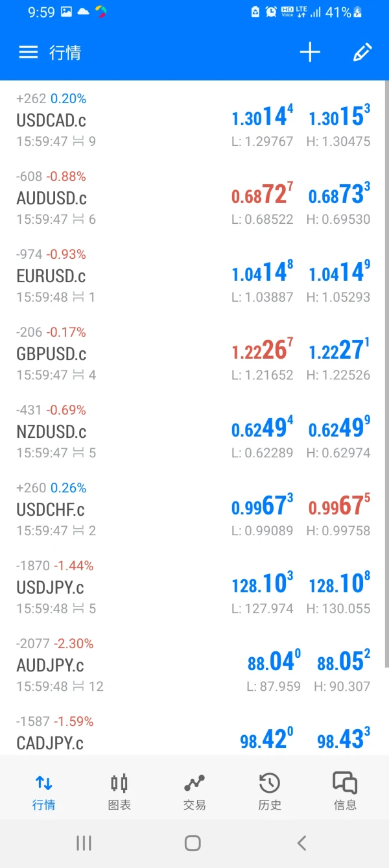Viewport: 389px width, 868px height.
Task: Tap the AUDUSD.c symbol name
Action: pyautogui.click(x=51, y=198)
